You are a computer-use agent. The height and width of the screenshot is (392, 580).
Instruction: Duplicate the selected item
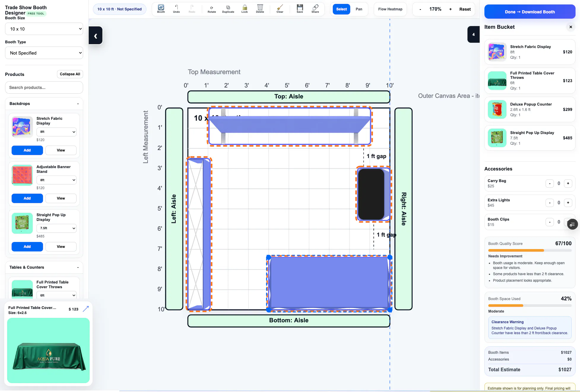pos(228,9)
